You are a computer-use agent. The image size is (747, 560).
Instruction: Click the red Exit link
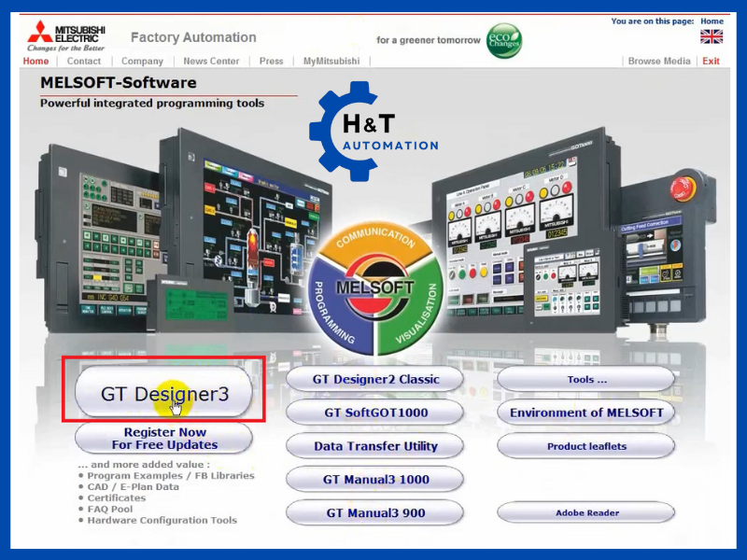point(712,62)
